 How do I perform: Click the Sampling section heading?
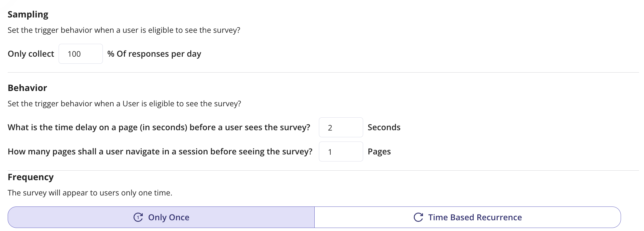pyautogui.click(x=28, y=14)
